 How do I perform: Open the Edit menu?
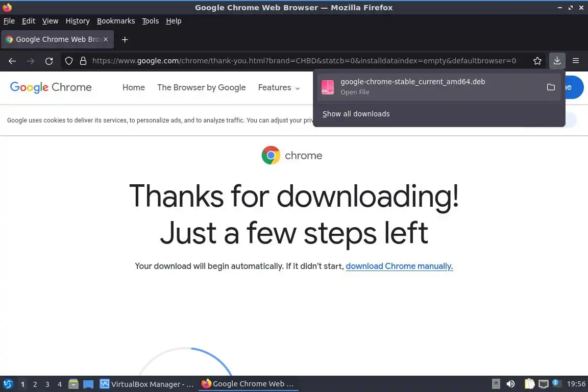[x=29, y=21]
